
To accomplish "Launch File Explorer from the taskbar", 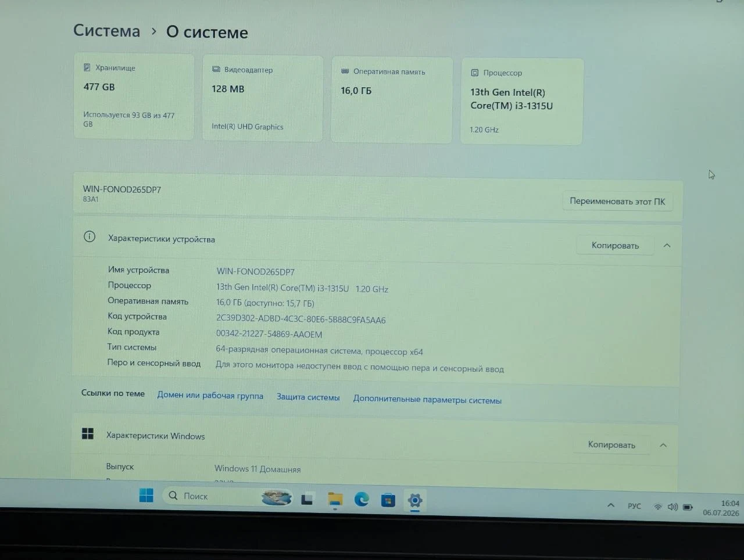I will coord(335,499).
